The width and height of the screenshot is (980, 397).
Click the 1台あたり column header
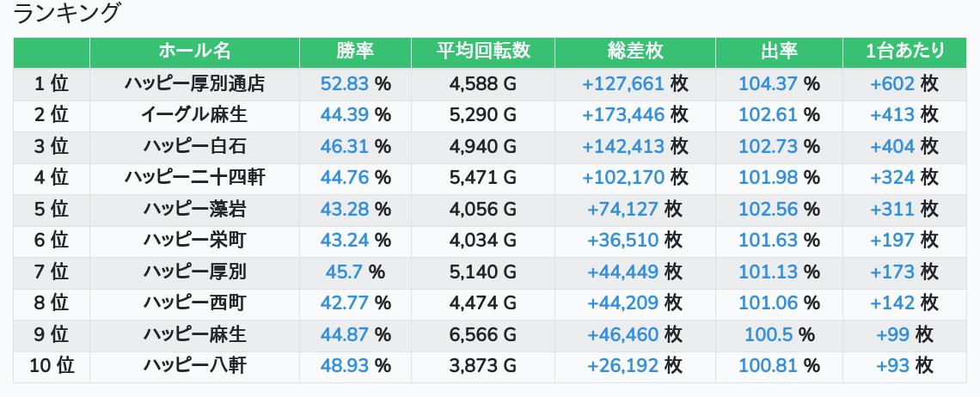point(905,52)
